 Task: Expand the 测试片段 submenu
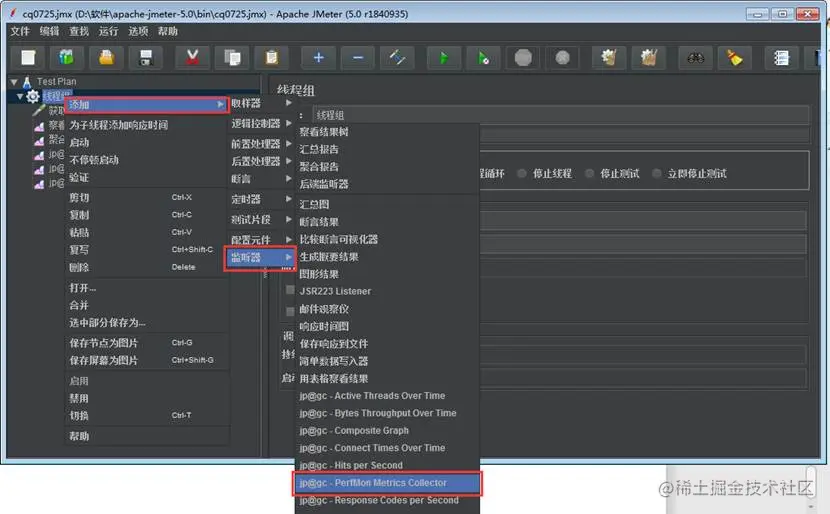point(262,219)
